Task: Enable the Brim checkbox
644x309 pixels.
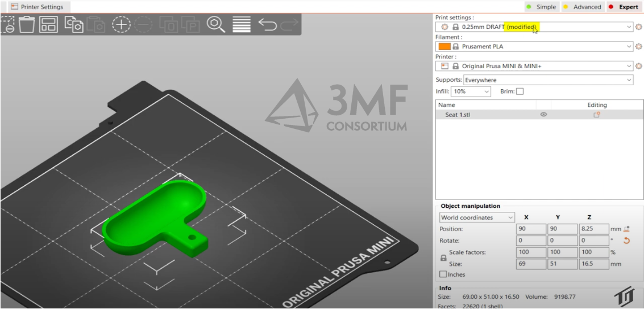Action: click(x=520, y=91)
